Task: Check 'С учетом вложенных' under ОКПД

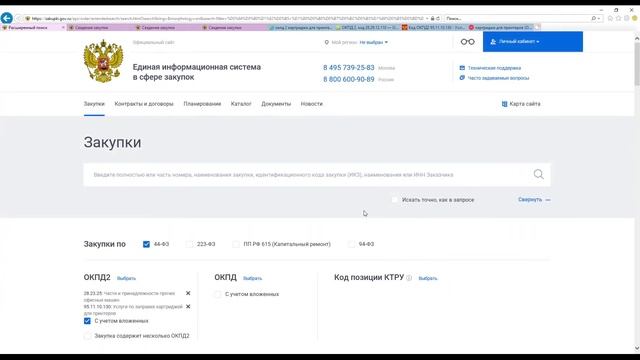Action: [x=218, y=294]
